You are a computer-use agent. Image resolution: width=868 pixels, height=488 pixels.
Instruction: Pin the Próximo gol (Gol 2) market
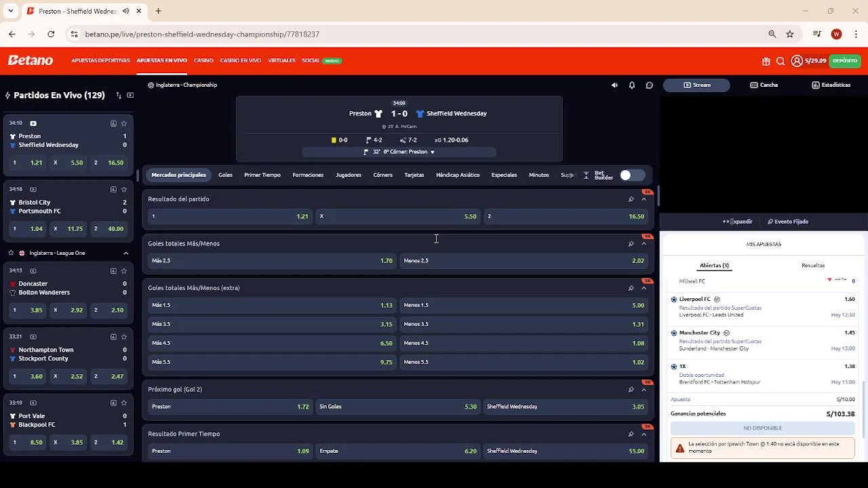tap(631, 390)
